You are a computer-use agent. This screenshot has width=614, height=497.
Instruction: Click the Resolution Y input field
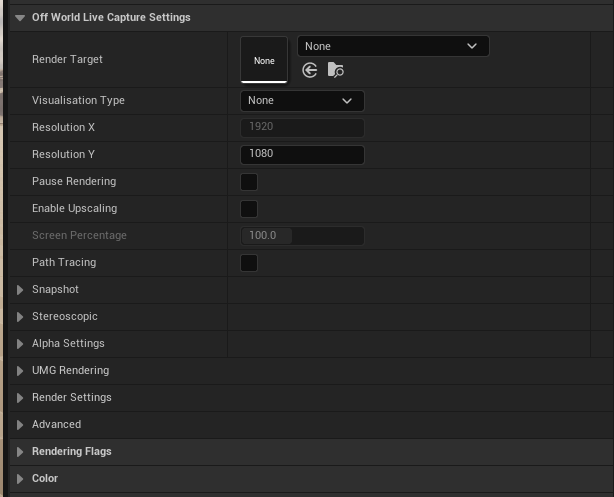tap(302, 154)
